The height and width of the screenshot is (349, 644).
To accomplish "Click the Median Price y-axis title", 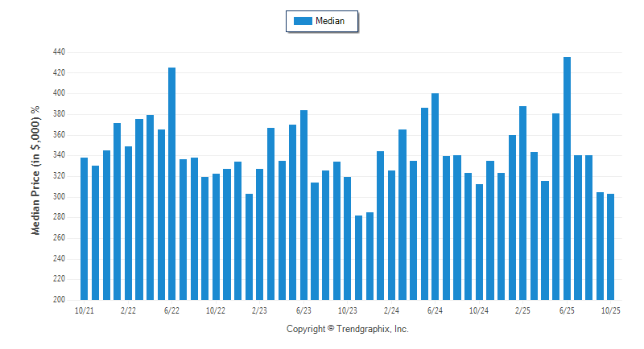I will 35,170.
